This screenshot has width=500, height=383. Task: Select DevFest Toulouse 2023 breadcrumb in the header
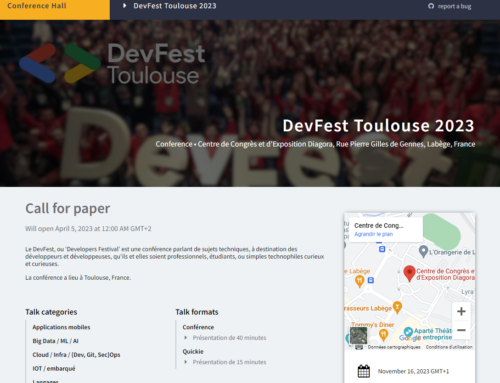point(175,6)
